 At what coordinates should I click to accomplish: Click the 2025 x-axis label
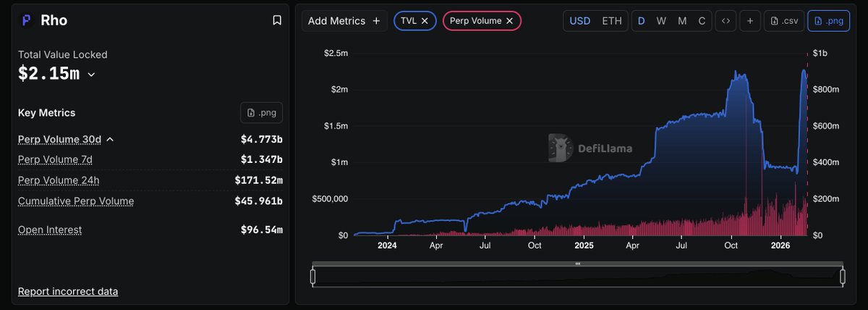(x=584, y=246)
